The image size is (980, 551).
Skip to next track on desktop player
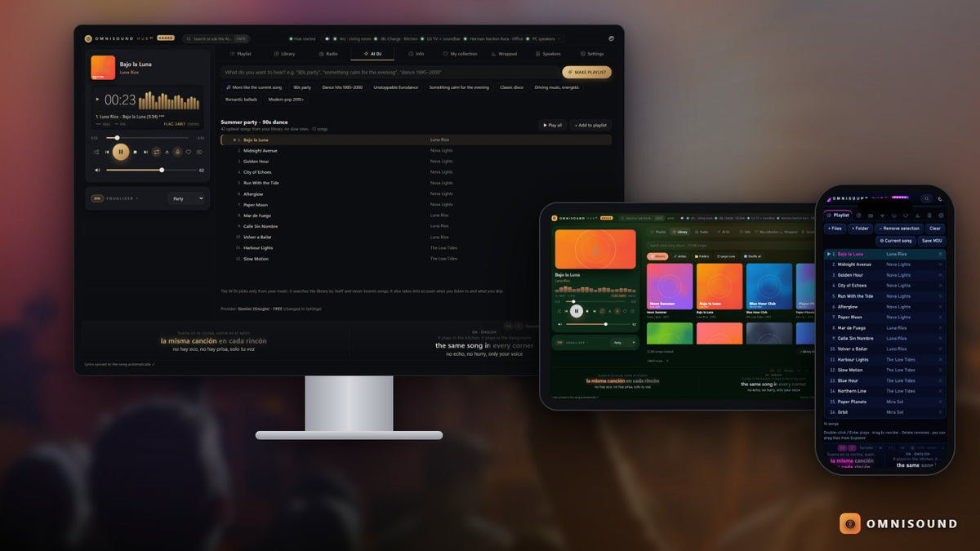pyautogui.click(x=146, y=152)
